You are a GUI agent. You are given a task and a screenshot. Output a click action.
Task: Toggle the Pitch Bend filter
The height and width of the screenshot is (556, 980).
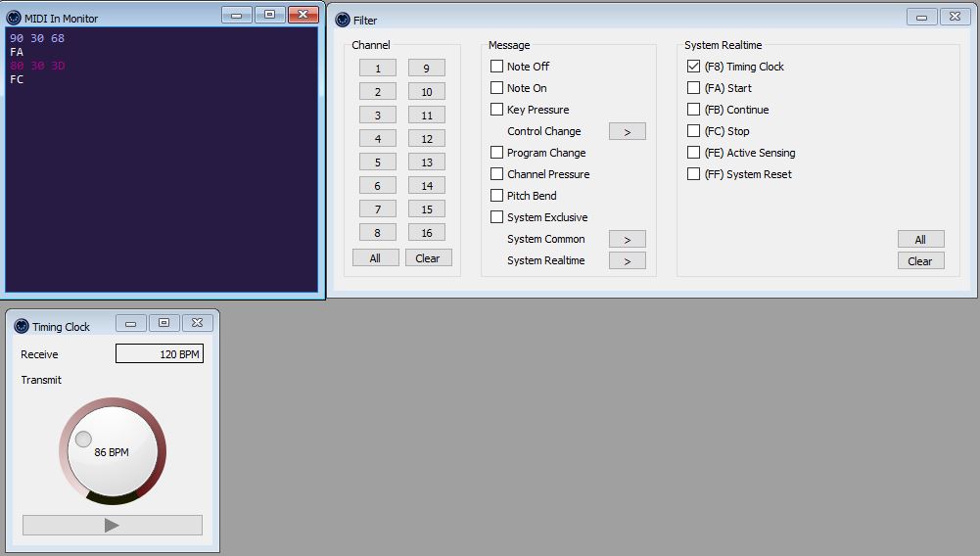497,196
